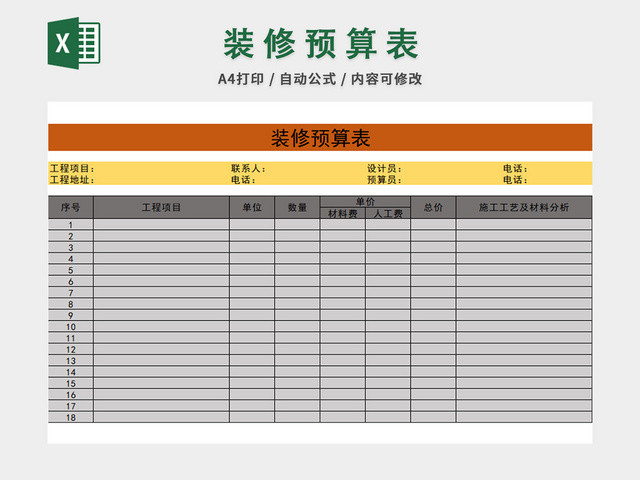
Task: Click row number 7 in 序号 column
Action: [71, 293]
